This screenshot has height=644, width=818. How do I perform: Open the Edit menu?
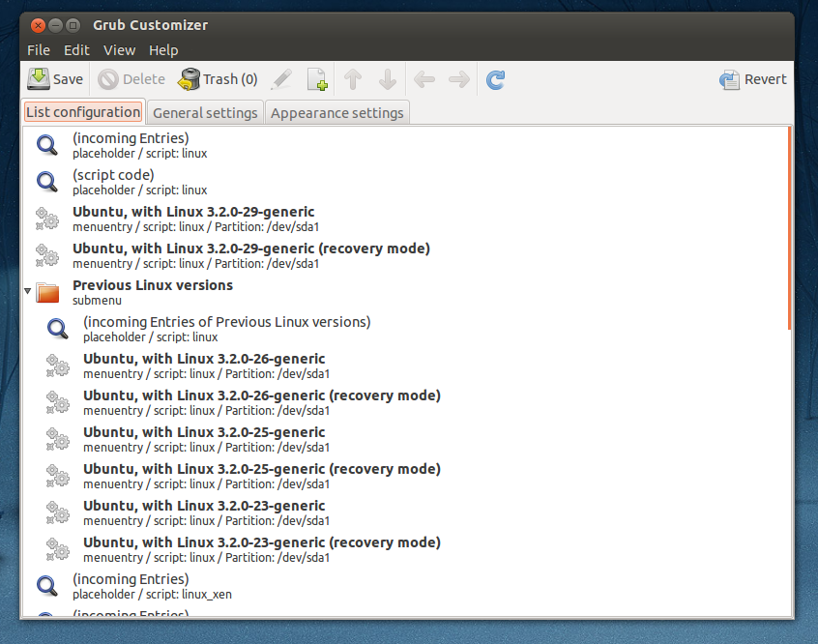(x=76, y=50)
